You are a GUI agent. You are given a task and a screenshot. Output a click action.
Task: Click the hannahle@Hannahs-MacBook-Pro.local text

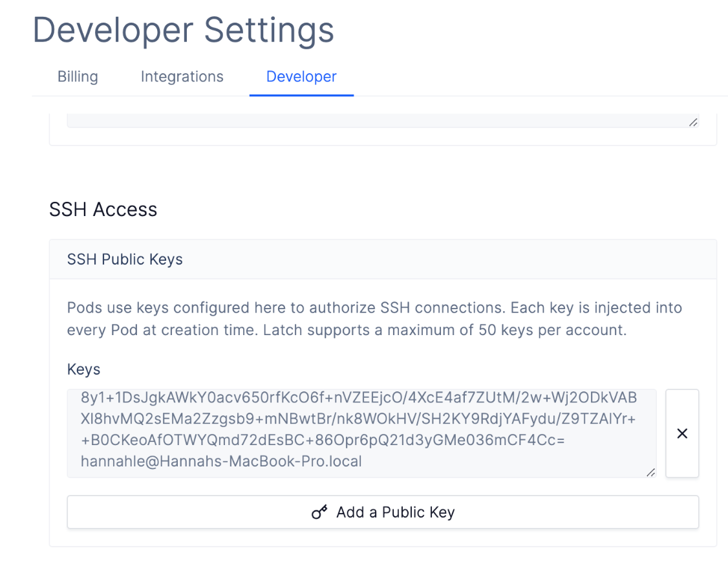coord(221,461)
